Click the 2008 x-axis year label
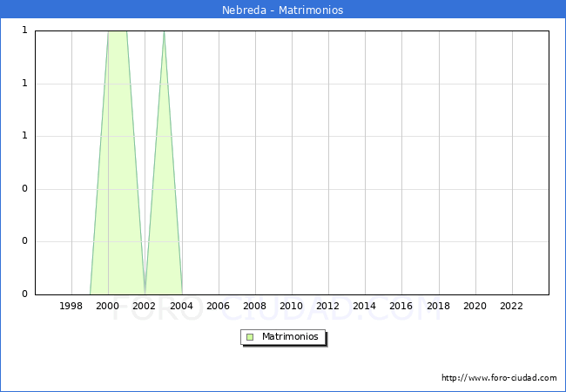 pos(254,306)
